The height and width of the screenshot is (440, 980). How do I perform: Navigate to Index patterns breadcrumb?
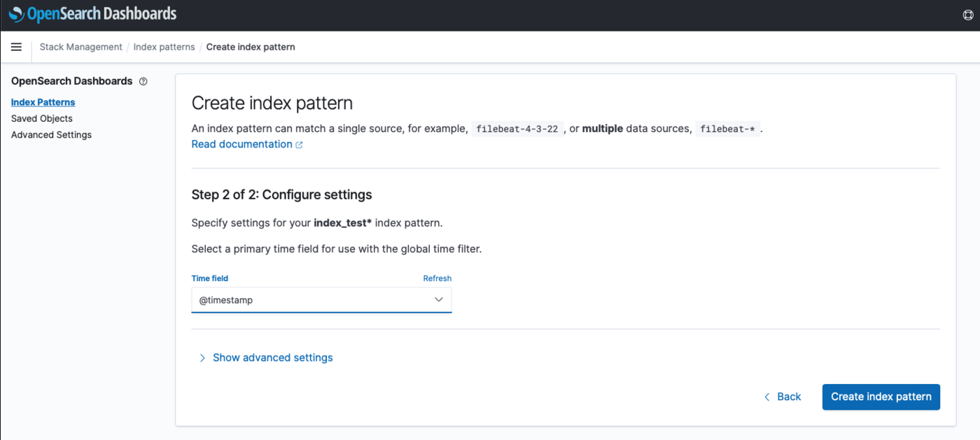pos(164,47)
